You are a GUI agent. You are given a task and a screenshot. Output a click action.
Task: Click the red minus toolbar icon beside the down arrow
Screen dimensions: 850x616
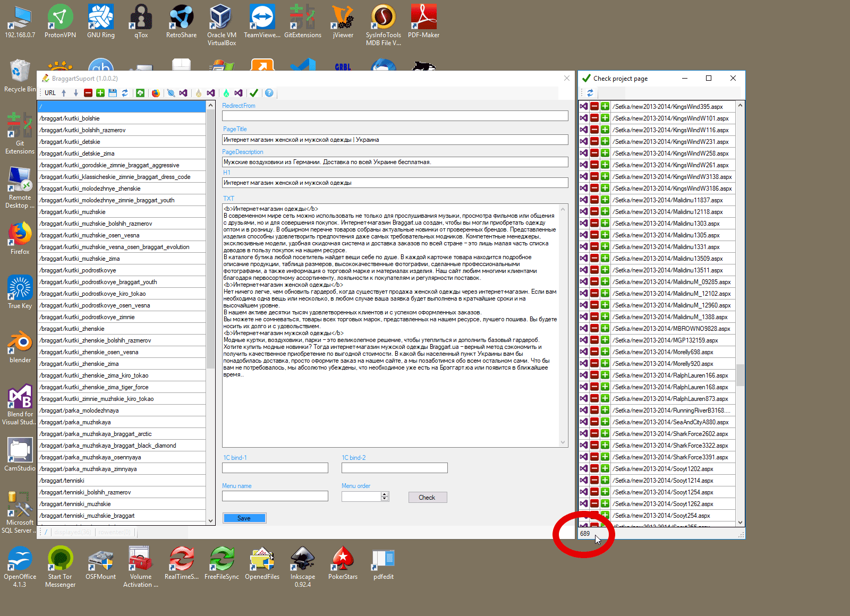[88, 93]
